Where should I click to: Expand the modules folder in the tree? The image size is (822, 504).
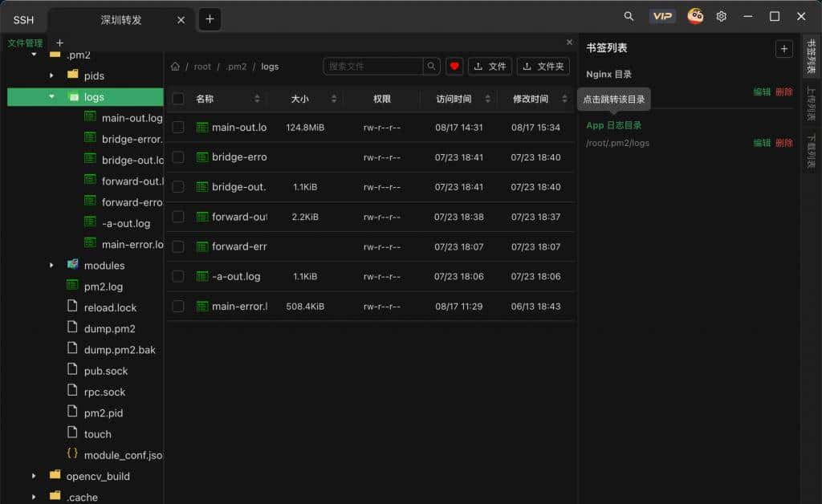(51, 265)
